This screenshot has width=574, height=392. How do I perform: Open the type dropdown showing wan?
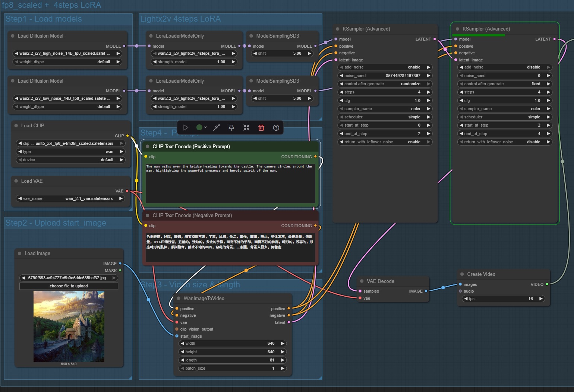(71, 152)
